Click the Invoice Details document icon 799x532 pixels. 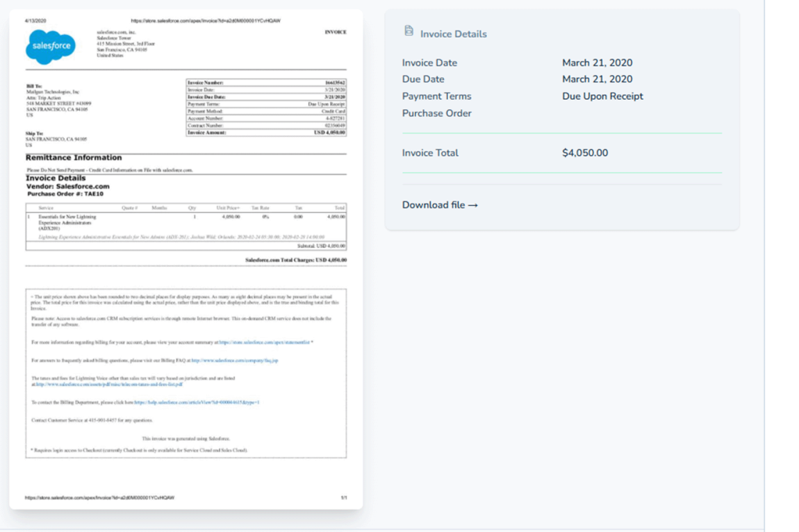click(x=409, y=31)
